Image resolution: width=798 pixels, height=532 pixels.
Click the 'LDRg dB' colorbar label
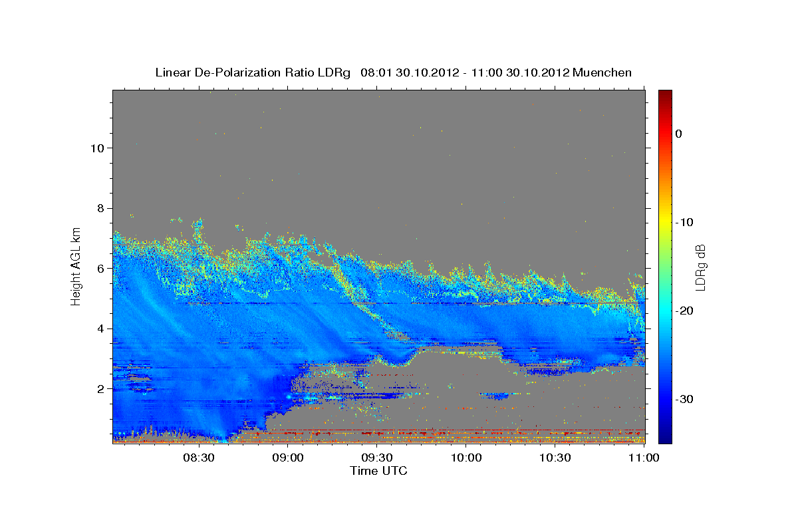pos(700,267)
